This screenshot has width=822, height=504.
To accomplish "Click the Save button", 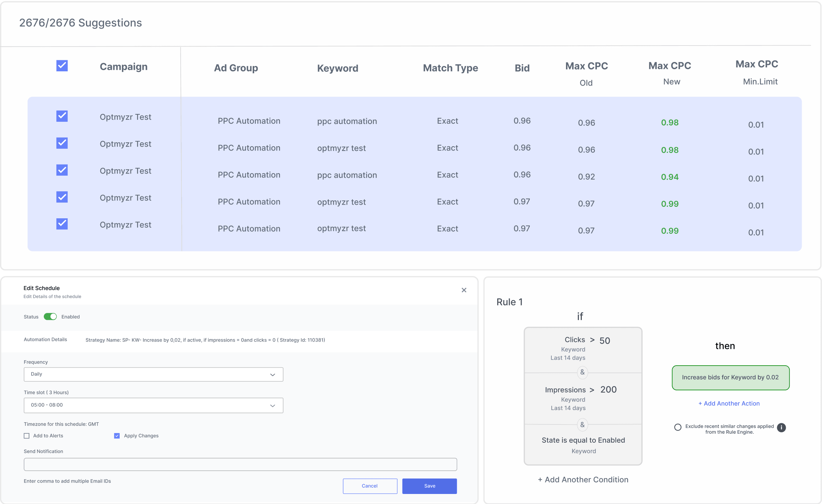I will tap(429, 486).
